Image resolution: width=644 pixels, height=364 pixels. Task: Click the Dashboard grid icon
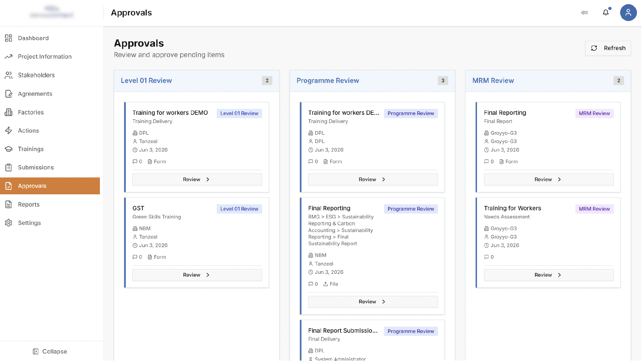(9, 38)
